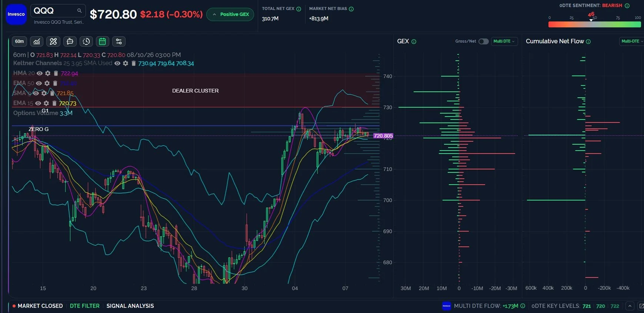The image size is (644, 313).
Task: Click the MARKET CLOSED status
Action: (x=37, y=306)
